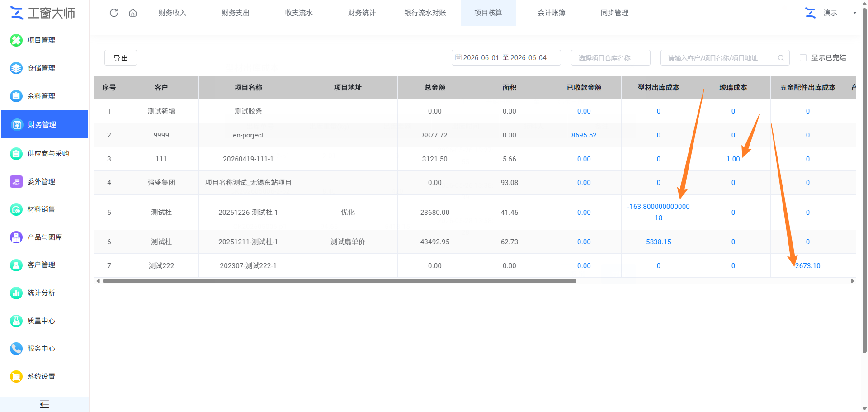Expand 演示 user dropdown arrow

(854, 13)
